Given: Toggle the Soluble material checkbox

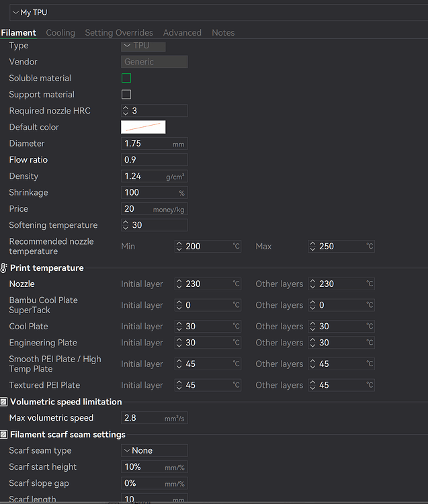Looking at the screenshot, I should (x=126, y=78).
